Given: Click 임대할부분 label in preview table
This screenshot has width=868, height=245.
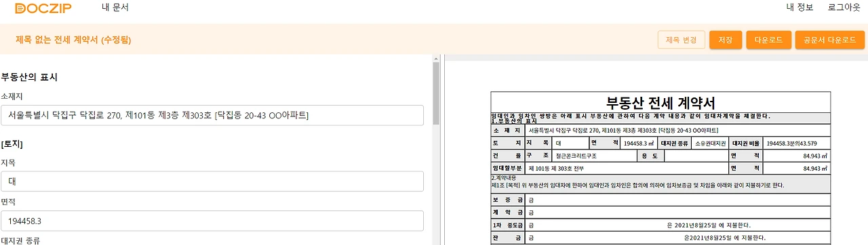Looking at the screenshot, I should pos(507,168).
